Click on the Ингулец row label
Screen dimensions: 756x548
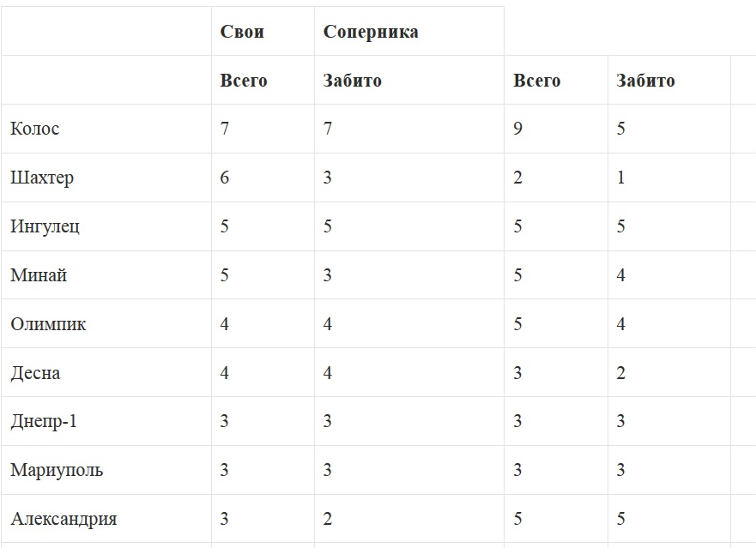(x=45, y=227)
